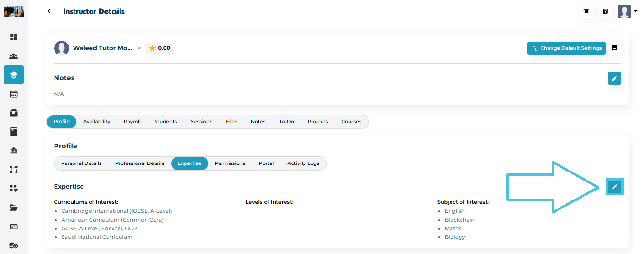Open the user profile menu dropdown
This screenshot has width=644, height=254.
(627, 11)
